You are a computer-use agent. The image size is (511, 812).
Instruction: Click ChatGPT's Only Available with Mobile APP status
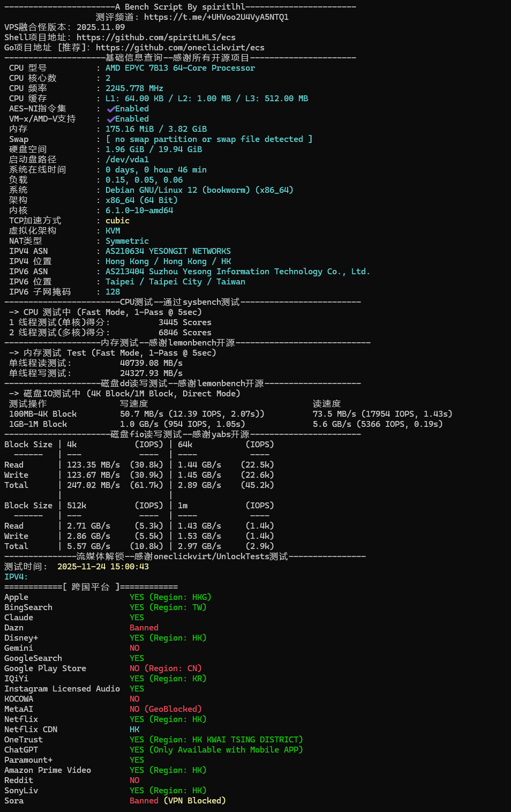tap(216, 749)
